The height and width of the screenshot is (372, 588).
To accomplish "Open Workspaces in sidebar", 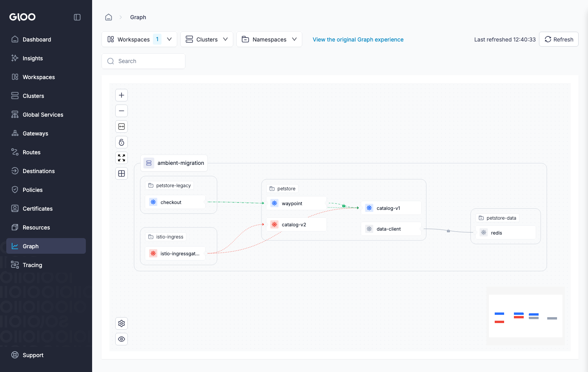I will click(x=46, y=77).
